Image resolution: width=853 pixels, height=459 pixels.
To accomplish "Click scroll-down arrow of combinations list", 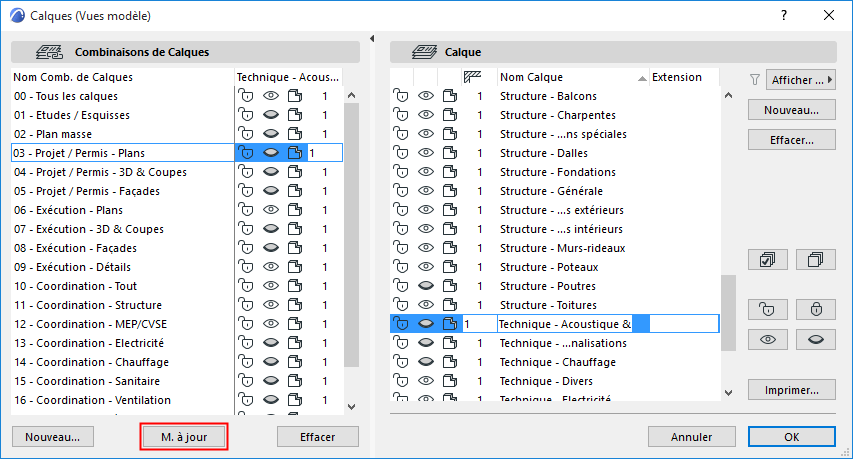I will (351, 407).
